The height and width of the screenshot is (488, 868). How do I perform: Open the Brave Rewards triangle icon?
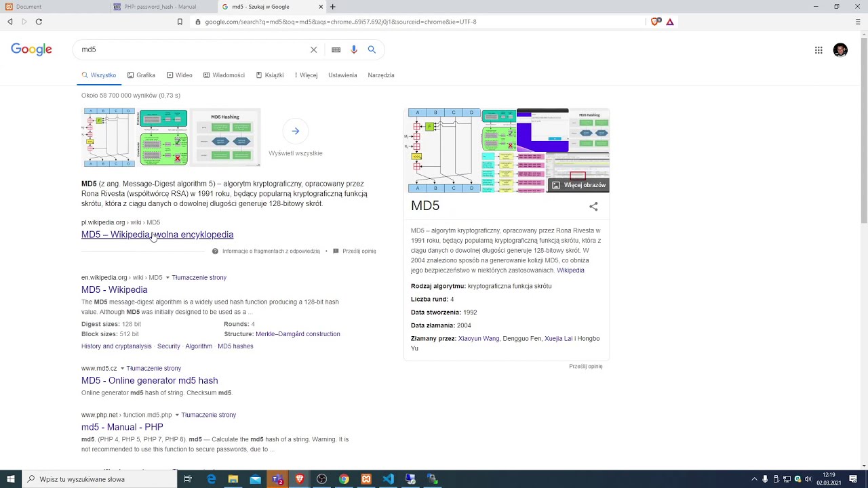pos(670,22)
